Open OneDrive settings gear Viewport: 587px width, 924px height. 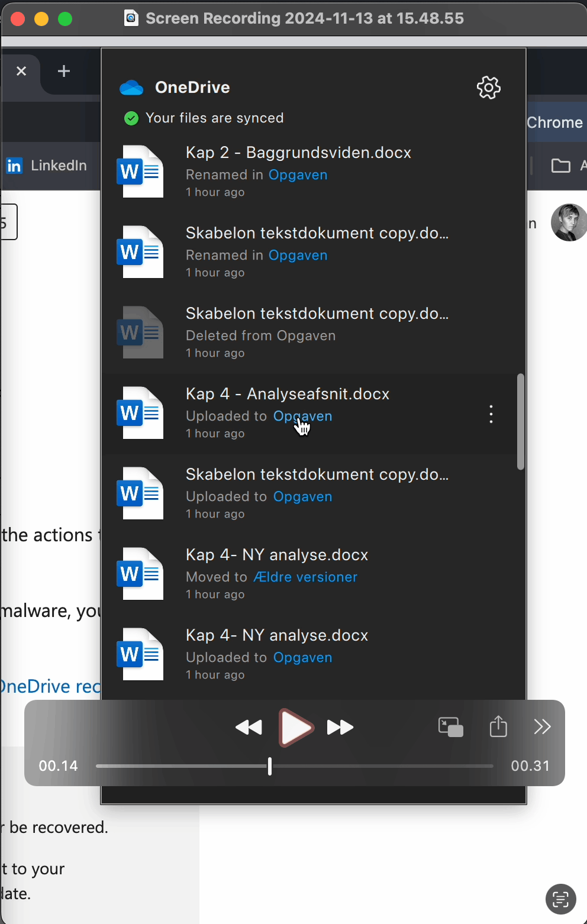point(489,88)
